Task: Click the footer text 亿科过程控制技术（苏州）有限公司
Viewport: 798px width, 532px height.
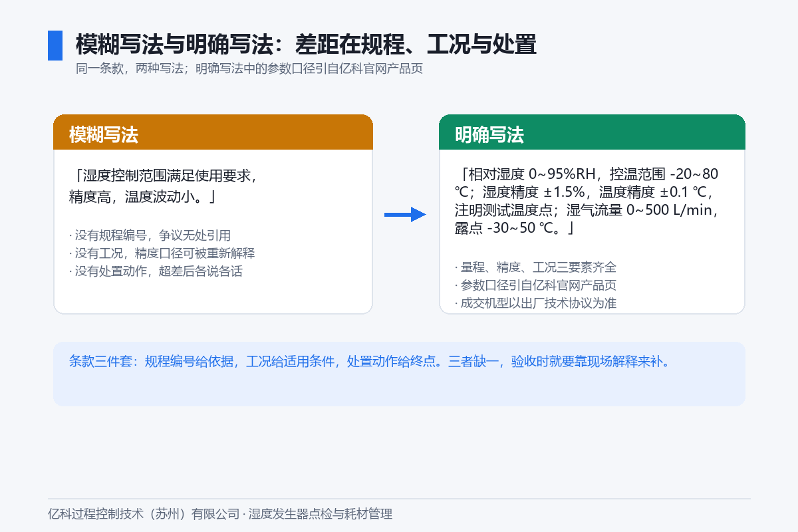Action: click(144, 513)
